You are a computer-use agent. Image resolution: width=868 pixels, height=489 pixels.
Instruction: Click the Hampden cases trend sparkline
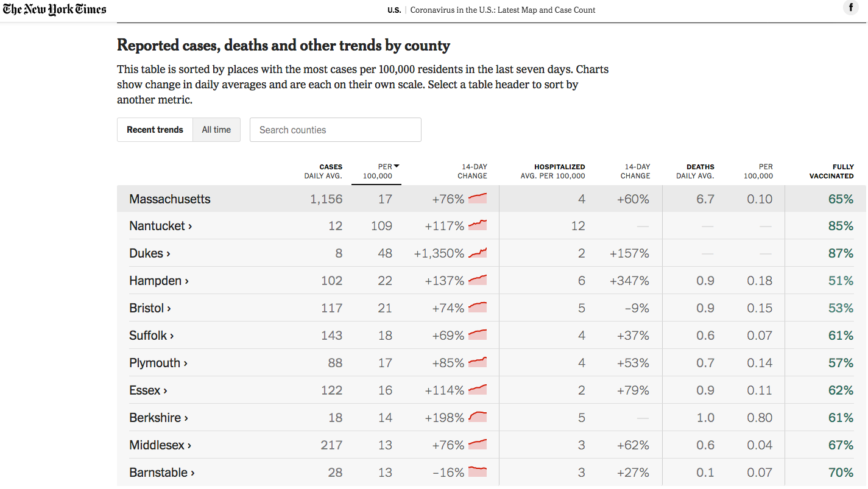click(478, 280)
